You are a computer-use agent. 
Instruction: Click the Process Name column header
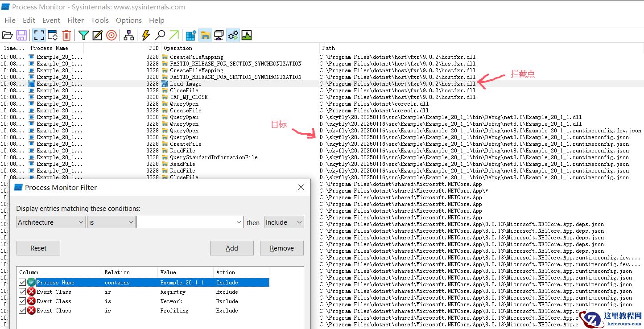pyautogui.click(x=56, y=48)
